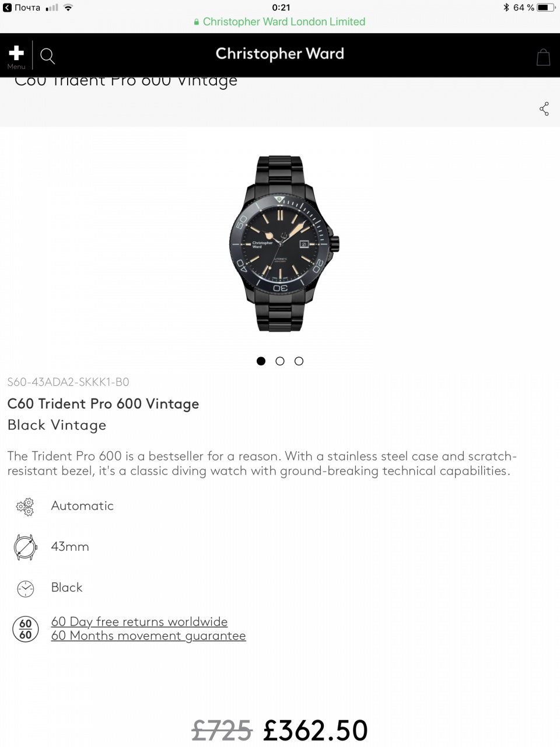Viewport: 560px width, 747px height.
Task: Open 60 Months movement guarantee link
Action: point(148,636)
